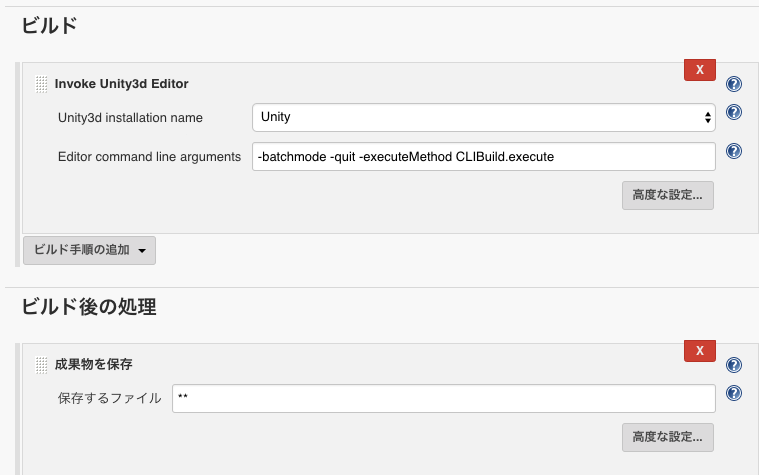Show help for Editor command line arguments
The width and height of the screenshot is (759, 475).
pyautogui.click(x=734, y=151)
